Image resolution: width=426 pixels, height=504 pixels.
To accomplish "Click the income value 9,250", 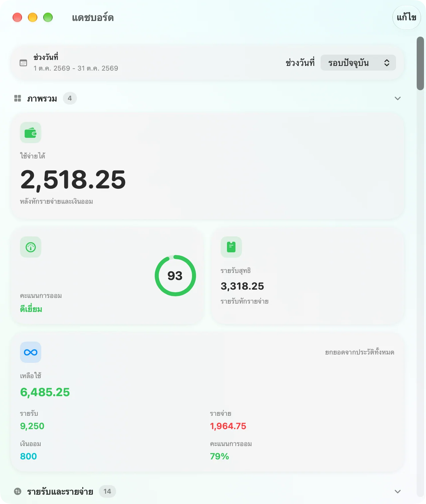I will coord(32,426).
